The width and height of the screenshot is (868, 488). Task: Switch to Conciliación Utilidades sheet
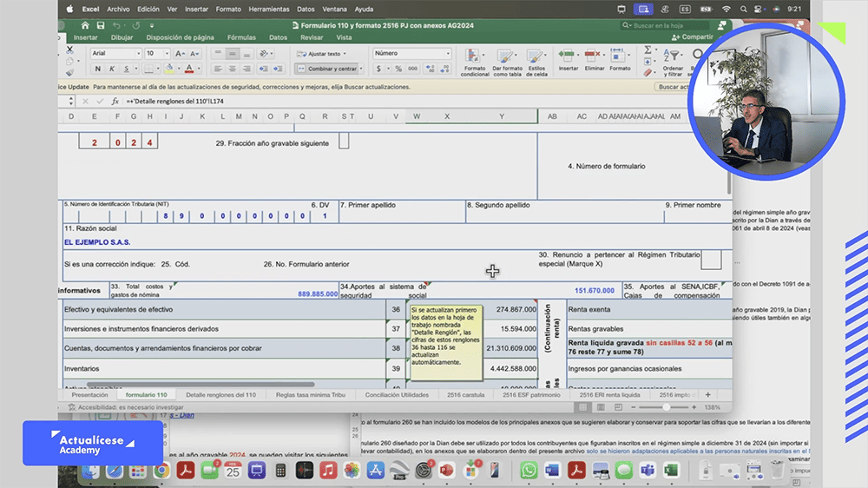[x=397, y=395]
